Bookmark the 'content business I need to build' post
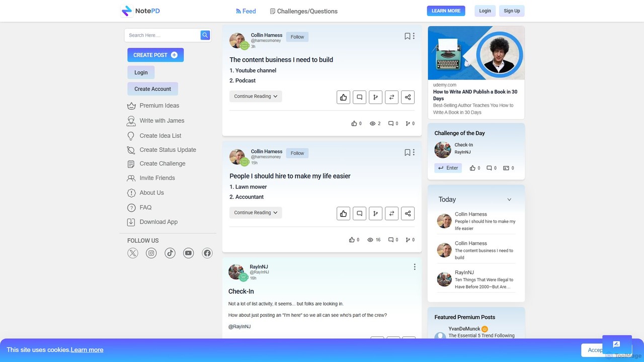The height and width of the screenshot is (362, 644). click(407, 36)
